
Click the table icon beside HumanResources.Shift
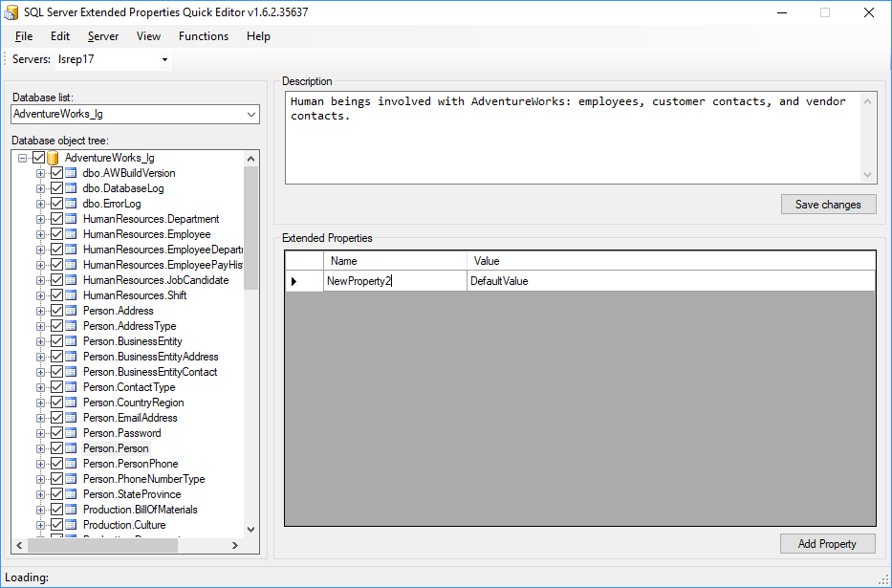tap(71, 295)
